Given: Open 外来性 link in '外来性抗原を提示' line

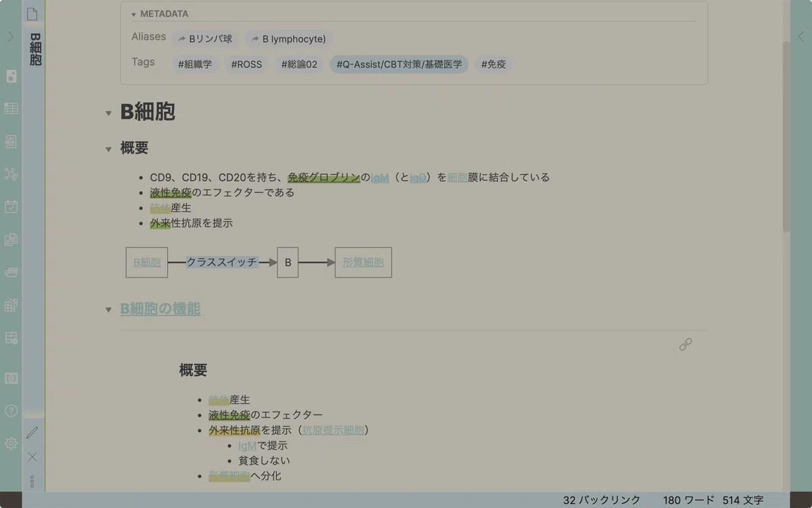Looking at the screenshot, I should (160, 223).
